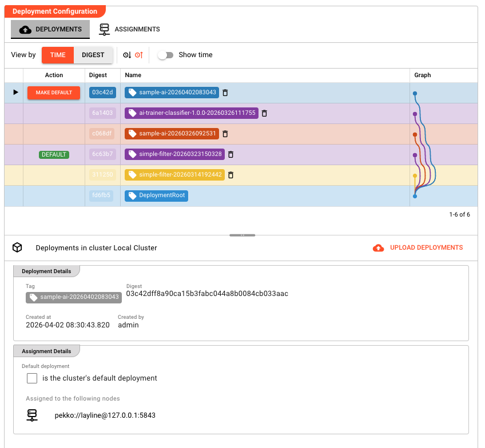This screenshot has width=485, height=448.
Task: Select the sort newest-first clock icon
Action: (127, 55)
